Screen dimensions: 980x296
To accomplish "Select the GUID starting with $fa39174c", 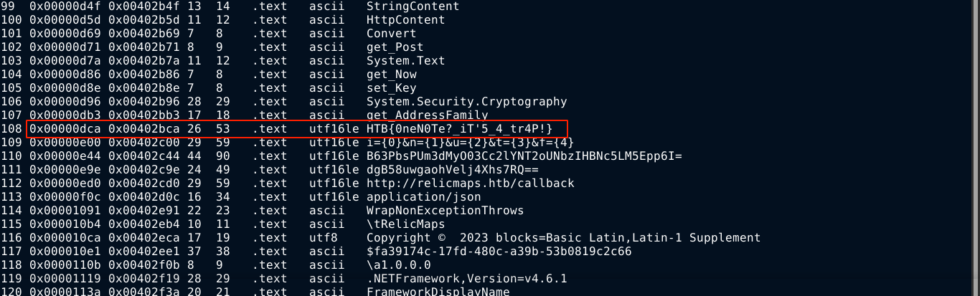I will click(499, 252).
